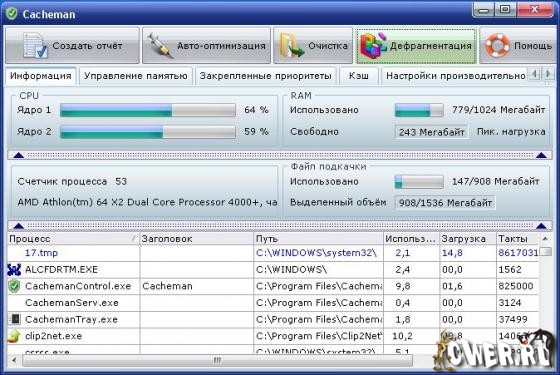560x375 pixels.
Task: Open the Закрепленные приоритеты tab
Action: [265, 76]
